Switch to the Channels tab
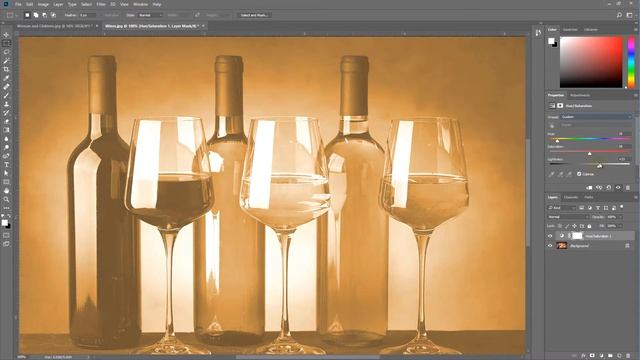 pyautogui.click(x=571, y=198)
